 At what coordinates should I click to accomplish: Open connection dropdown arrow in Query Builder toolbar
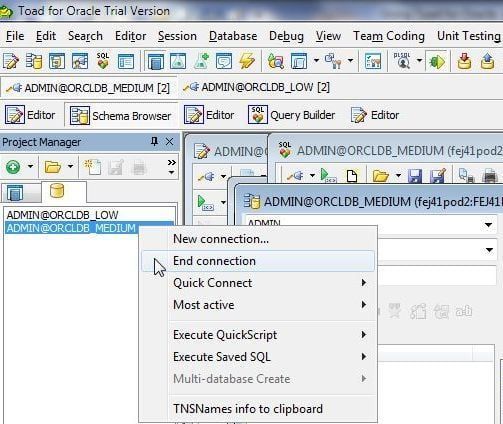312,175
